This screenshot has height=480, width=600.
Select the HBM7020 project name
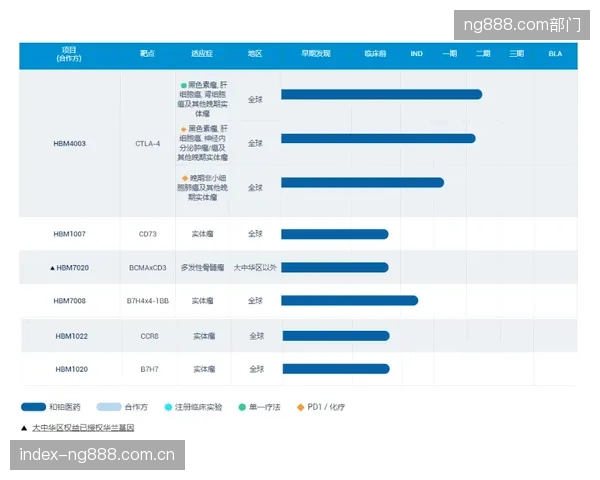point(73,268)
